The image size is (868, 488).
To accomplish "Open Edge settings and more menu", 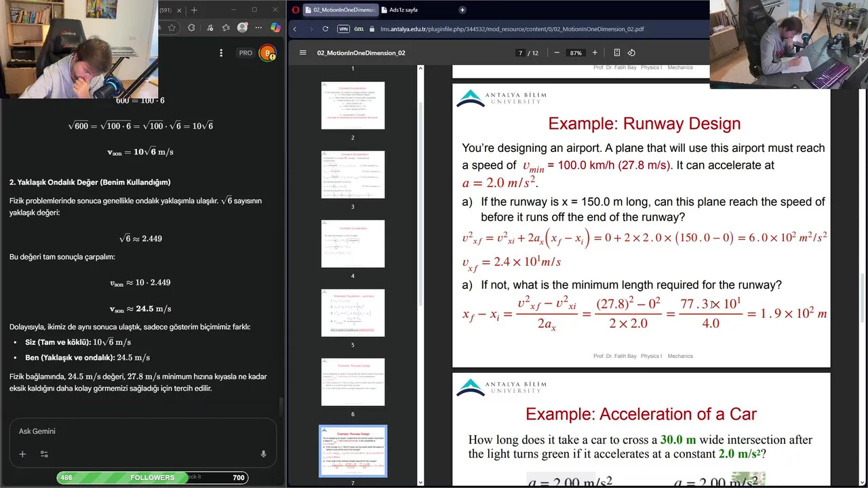I will click(x=258, y=28).
